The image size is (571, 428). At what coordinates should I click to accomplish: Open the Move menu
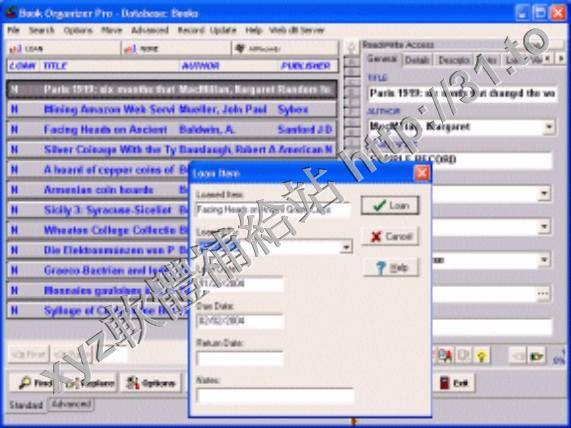111,30
